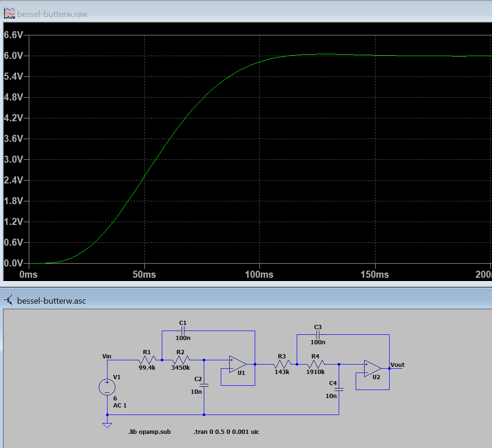Select the bessel-butterw.asc window title
This screenshot has height=448, width=492.
[51, 301]
